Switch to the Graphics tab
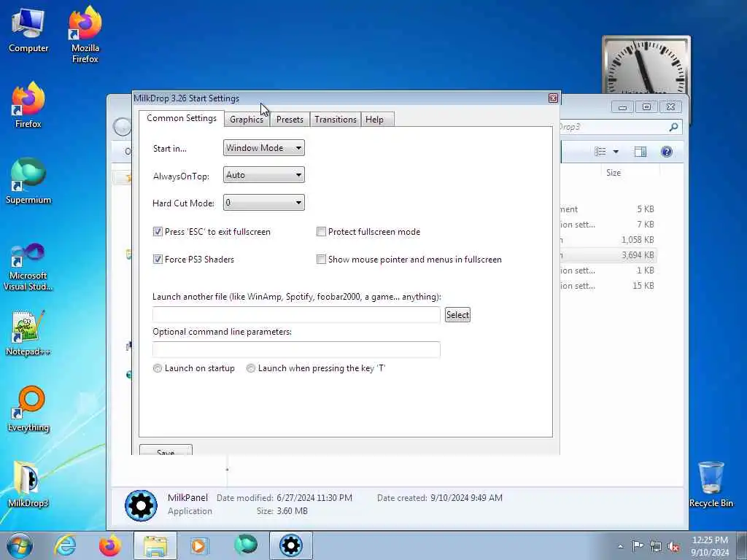The height and width of the screenshot is (560, 747). coord(247,120)
